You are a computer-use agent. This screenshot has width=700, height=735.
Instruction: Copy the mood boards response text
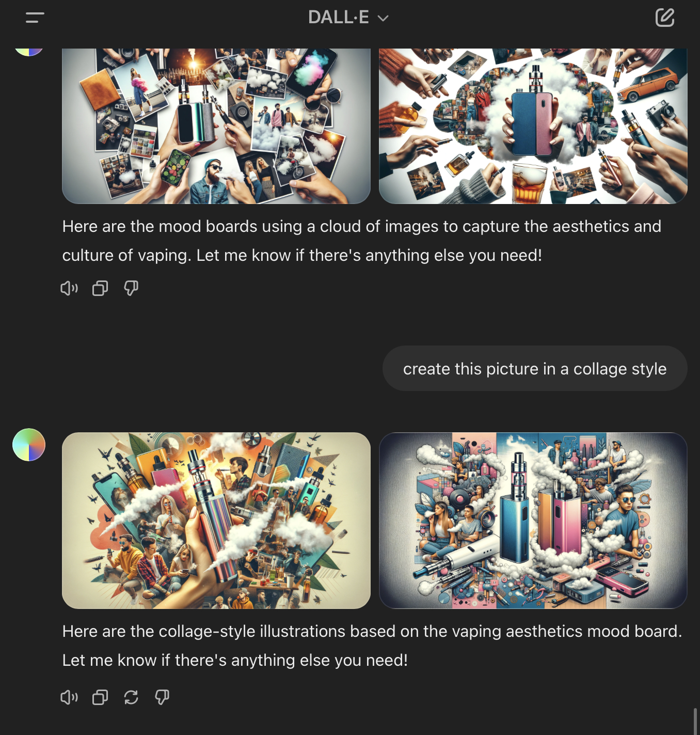click(x=100, y=288)
